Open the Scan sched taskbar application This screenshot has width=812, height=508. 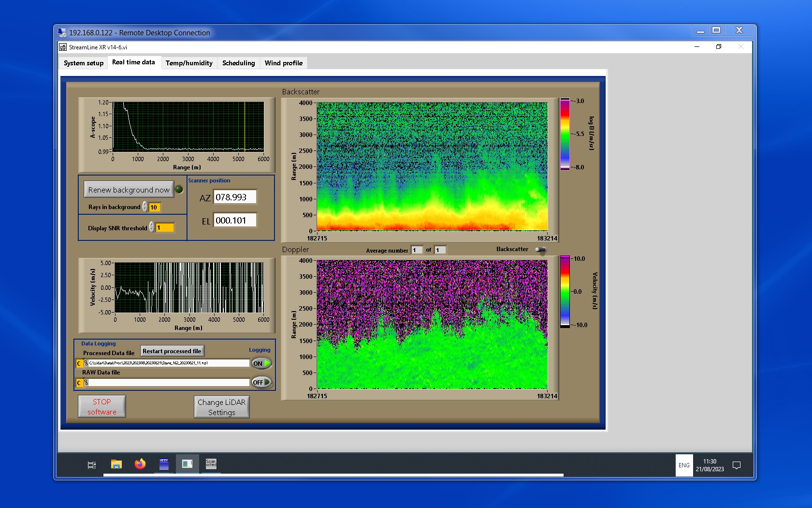(x=211, y=464)
